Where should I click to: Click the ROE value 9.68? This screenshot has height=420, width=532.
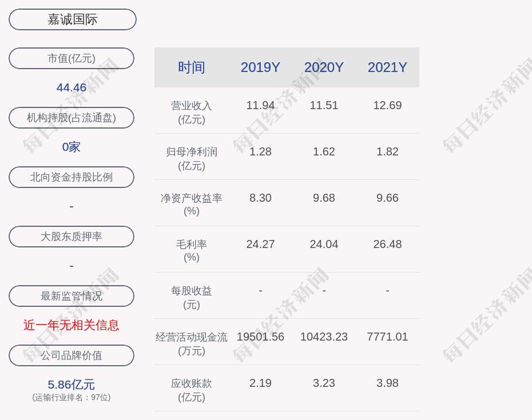[324, 198]
